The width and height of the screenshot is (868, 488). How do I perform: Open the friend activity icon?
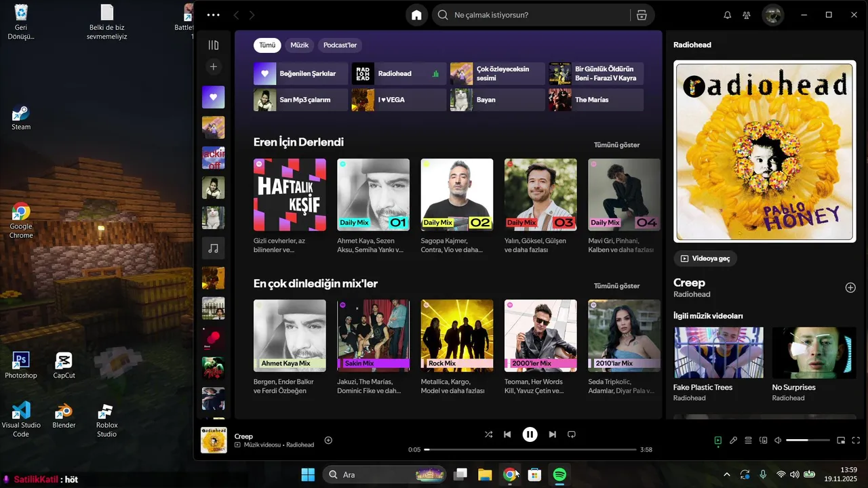point(747,15)
